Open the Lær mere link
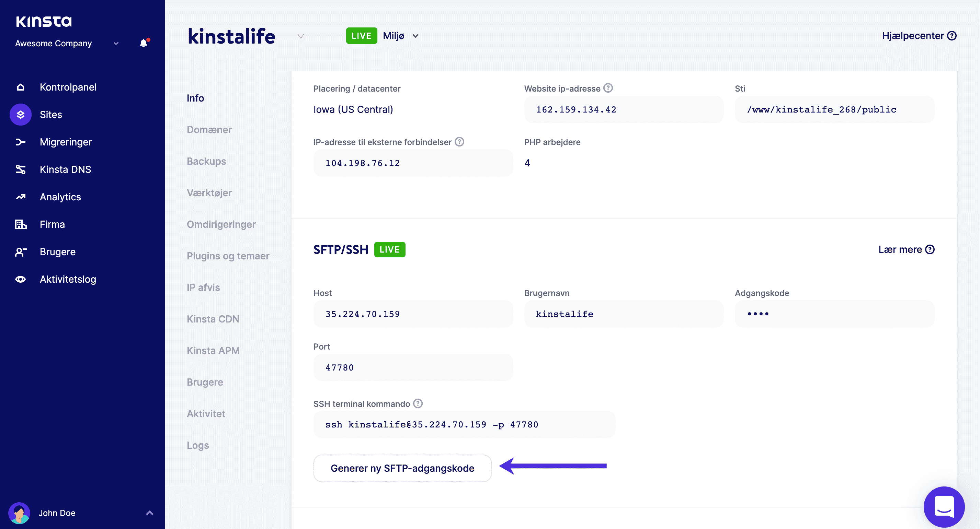This screenshot has height=529, width=980. coord(906,250)
